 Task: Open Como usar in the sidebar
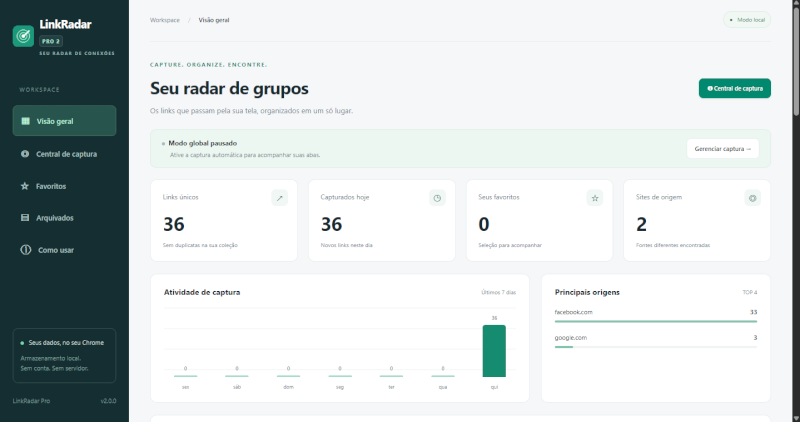64,250
